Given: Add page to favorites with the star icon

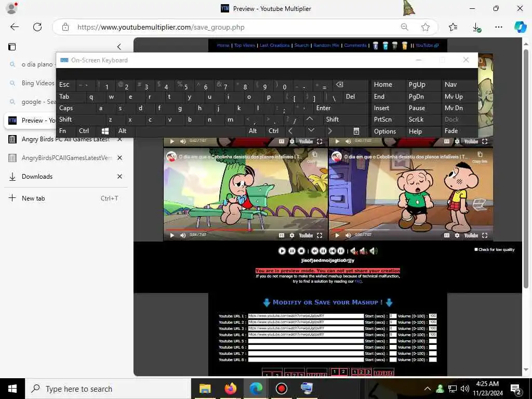Looking at the screenshot, I should (425, 27).
